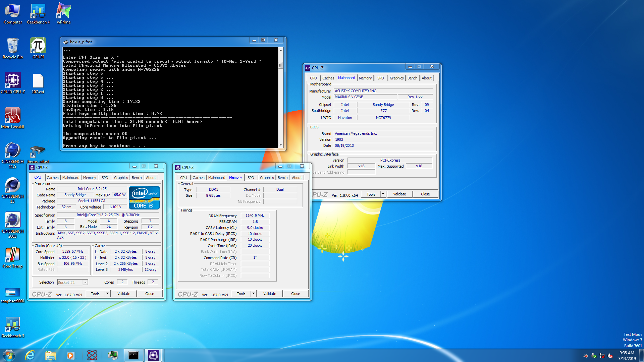This screenshot has width=644, height=362.
Task: Click Close in the CPU tab window
Action: [x=150, y=294]
